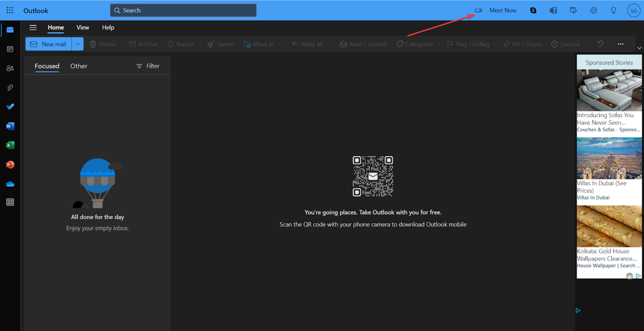The image size is (644, 331).
Task: Open the Move to dropdown
Action: (280, 44)
